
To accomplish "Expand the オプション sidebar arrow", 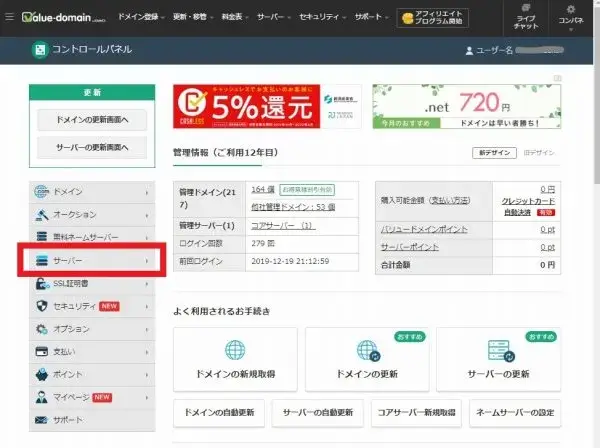I will click(147, 329).
